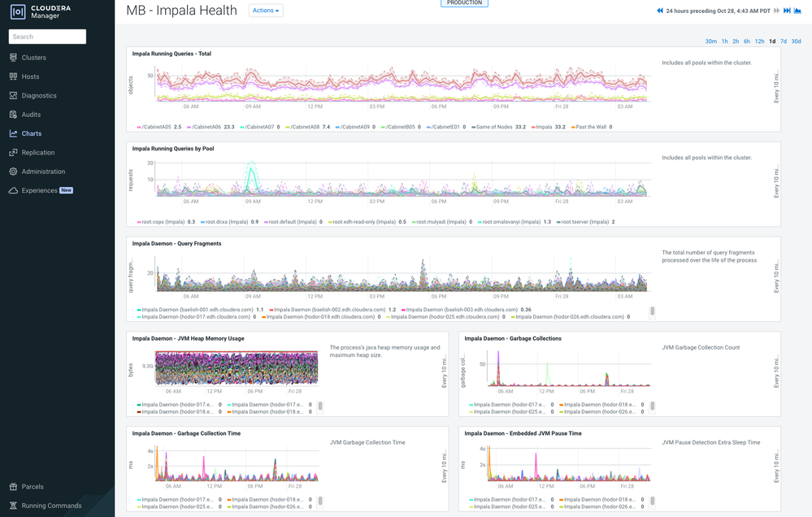The image size is (812, 517).
Task: Click the PRODUCTION environment badge
Action: 464,3
